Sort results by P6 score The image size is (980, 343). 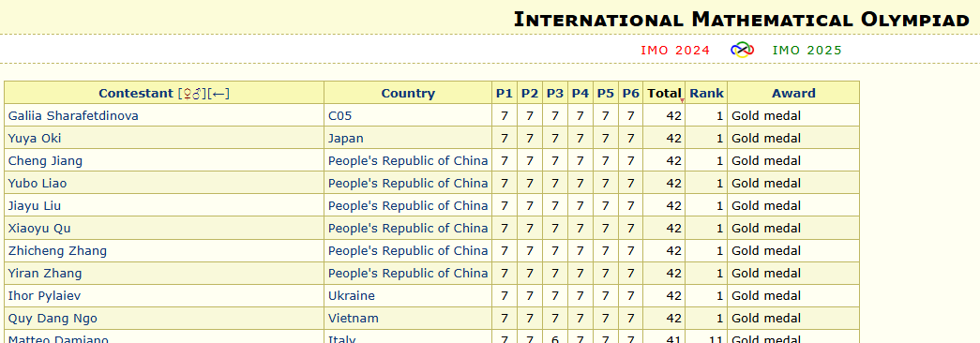point(630,94)
